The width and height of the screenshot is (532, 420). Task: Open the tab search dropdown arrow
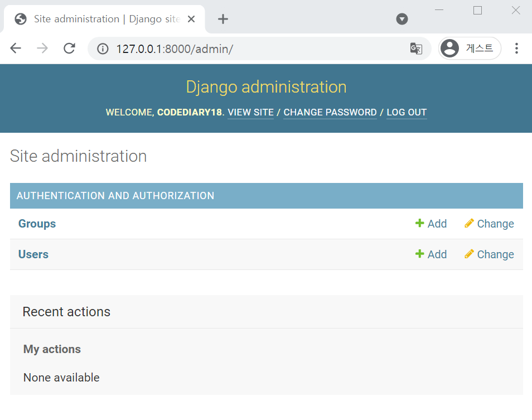402,19
